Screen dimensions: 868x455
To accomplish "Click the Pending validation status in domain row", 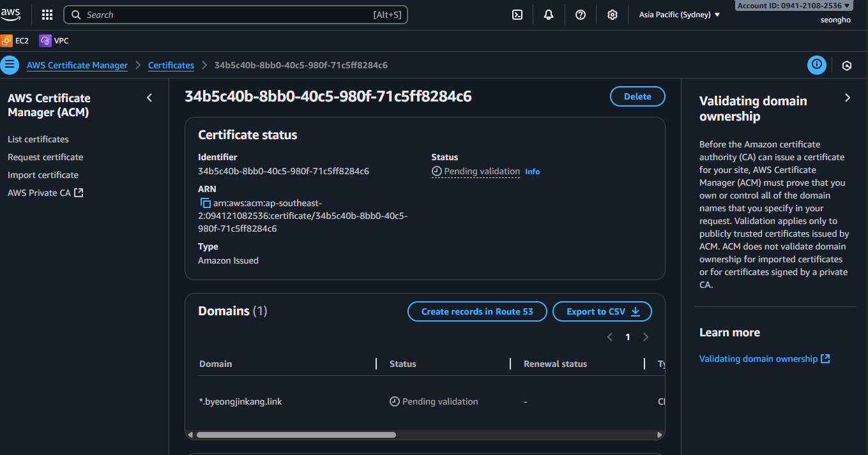I will tap(434, 401).
